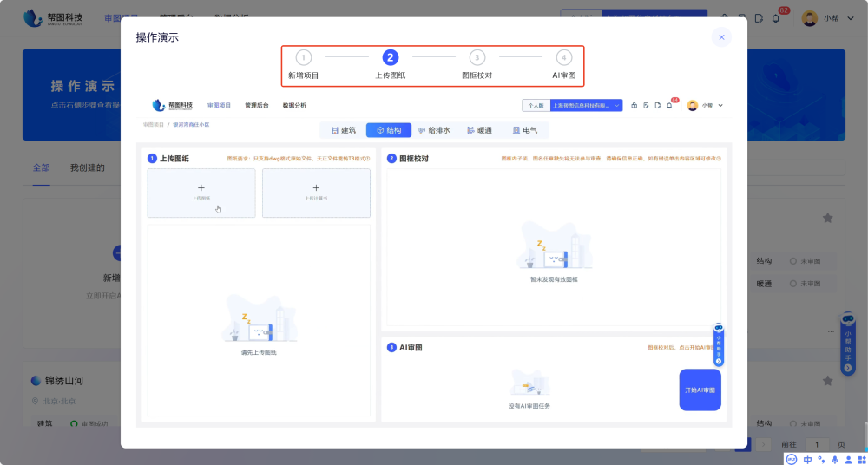Open step 4 AI审图
This screenshot has height=465, width=868.
(563, 58)
